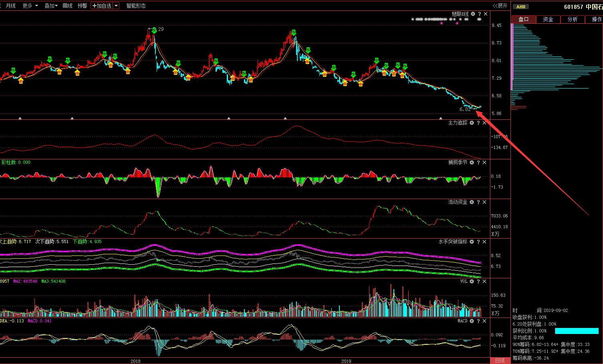Open 智能形态 smart pattern
This screenshot has width=603, height=364.
coord(136,6)
